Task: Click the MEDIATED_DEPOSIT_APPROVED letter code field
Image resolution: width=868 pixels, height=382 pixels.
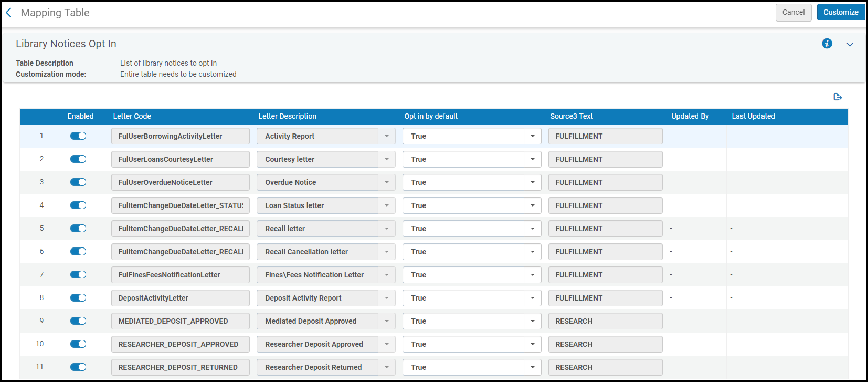Action: pos(181,321)
